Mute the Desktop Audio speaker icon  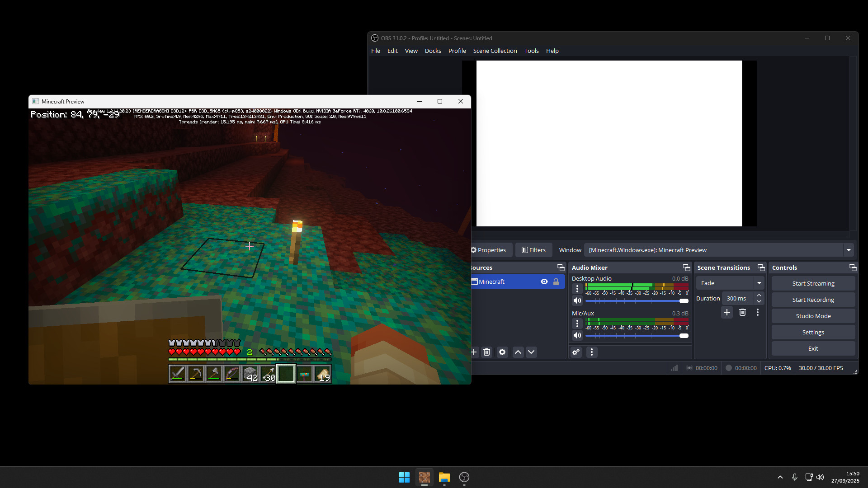[x=577, y=301]
